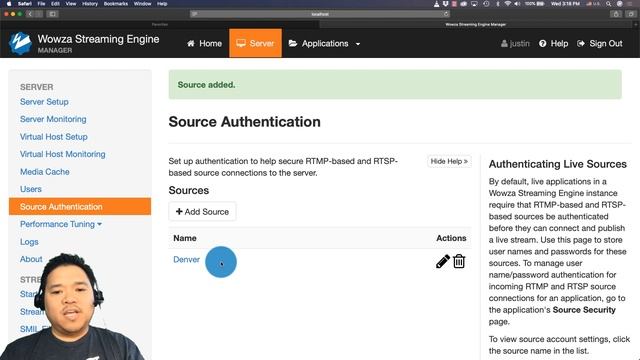Image resolution: width=640 pixels, height=360 pixels.
Task: Select the Wowza Streaming Engine Manager tab
Action: (x=476, y=24)
